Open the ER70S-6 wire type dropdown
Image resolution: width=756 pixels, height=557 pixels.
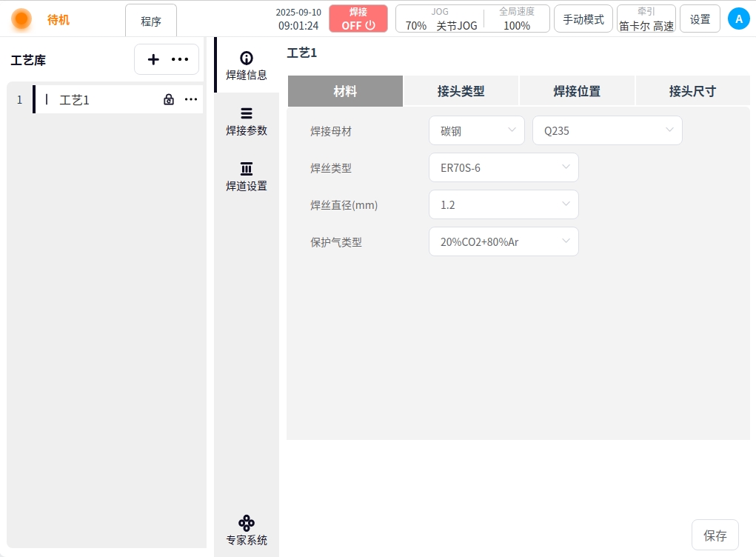(504, 167)
